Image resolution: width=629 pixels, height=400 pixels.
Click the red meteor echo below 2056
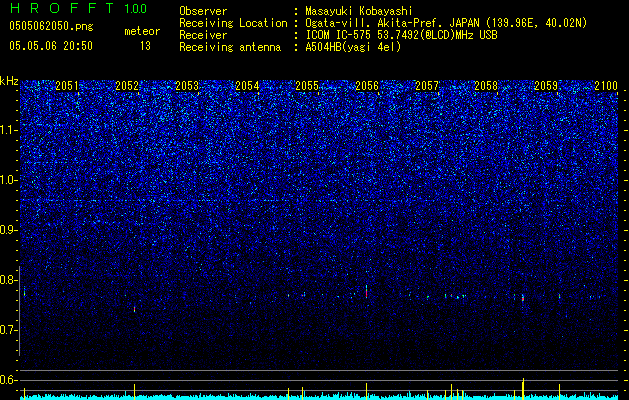coord(366,292)
